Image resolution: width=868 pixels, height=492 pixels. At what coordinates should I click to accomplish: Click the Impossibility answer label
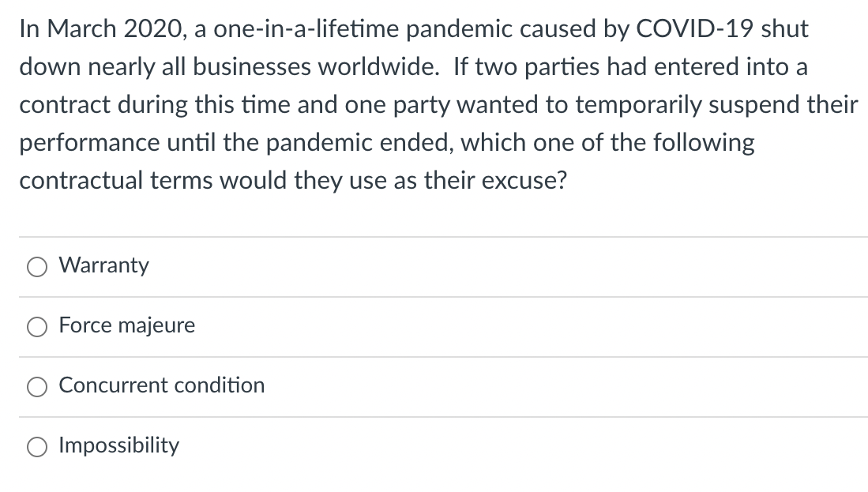[118, 446]
